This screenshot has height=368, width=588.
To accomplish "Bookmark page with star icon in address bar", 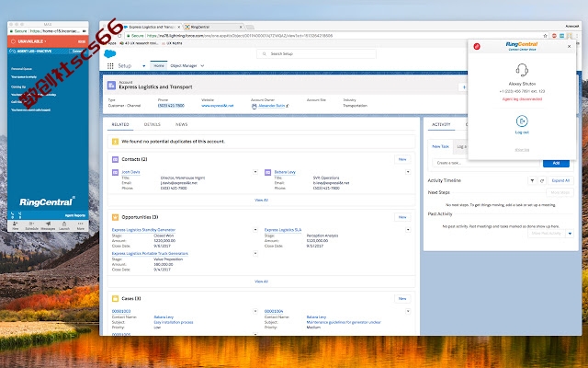I will 545,36.
